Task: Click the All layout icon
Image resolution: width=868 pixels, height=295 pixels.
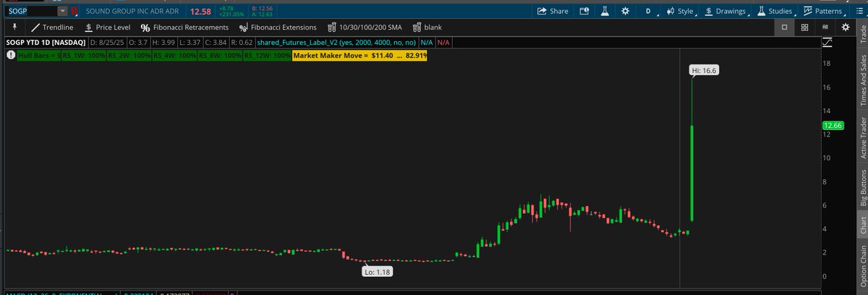Action: click(825, 27)
